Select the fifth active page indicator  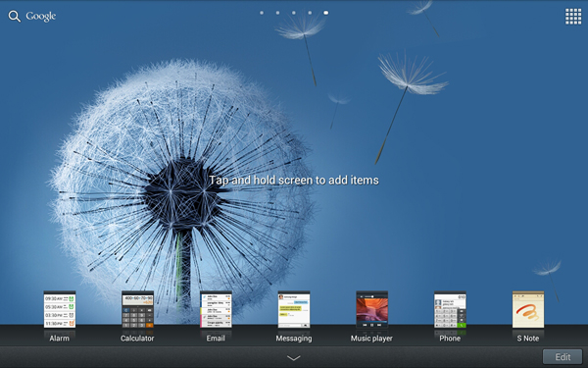(x=326, y=13)
